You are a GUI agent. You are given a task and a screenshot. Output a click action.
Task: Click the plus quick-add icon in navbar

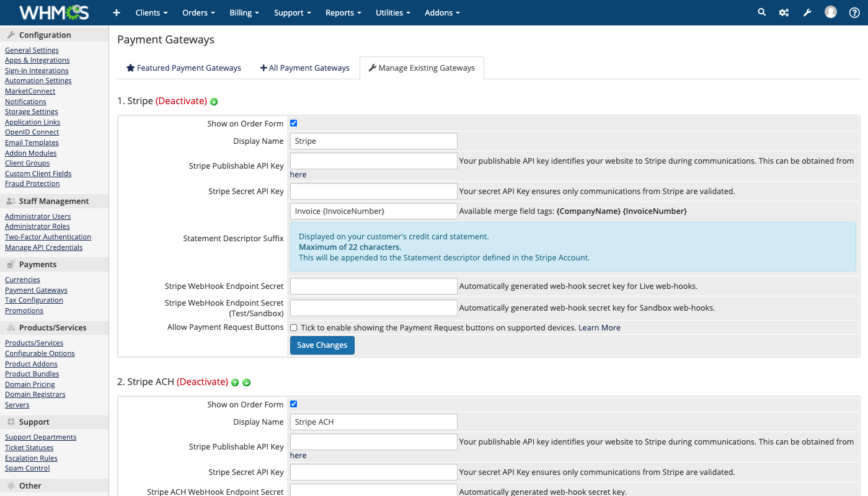pos(117,12)
